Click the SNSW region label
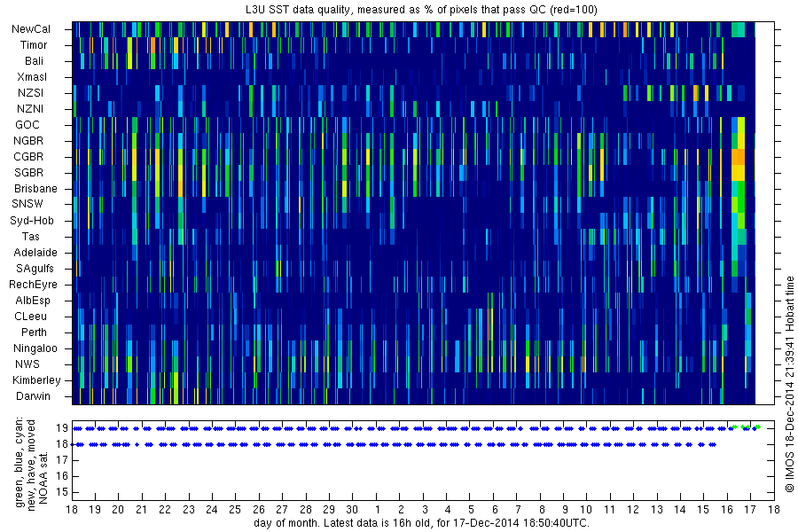 tap(27, 204)
